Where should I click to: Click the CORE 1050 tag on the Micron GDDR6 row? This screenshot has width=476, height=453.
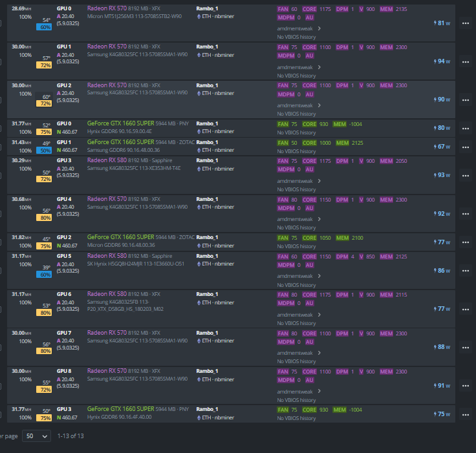(x=316, y=238)
